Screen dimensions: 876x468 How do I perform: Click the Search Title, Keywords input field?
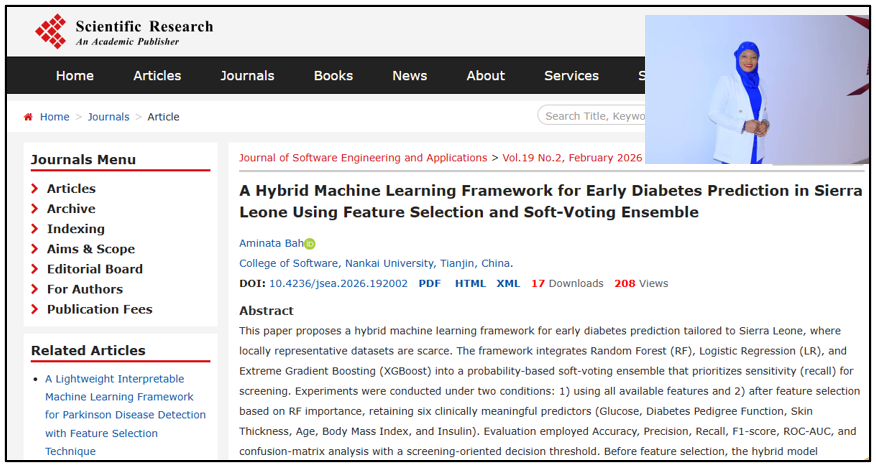(x=592, y=116)
